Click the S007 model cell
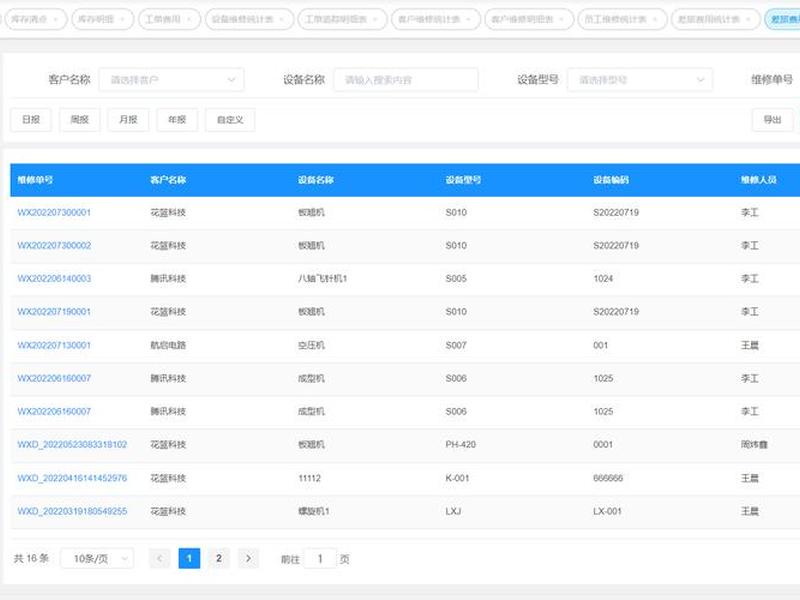 456,345
